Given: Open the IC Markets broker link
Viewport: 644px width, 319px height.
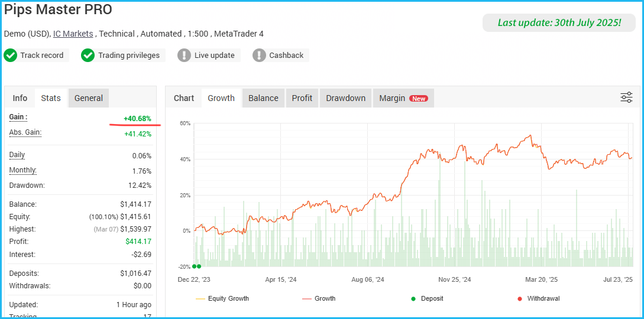Looking at the screenshot, I should point(73,34).
